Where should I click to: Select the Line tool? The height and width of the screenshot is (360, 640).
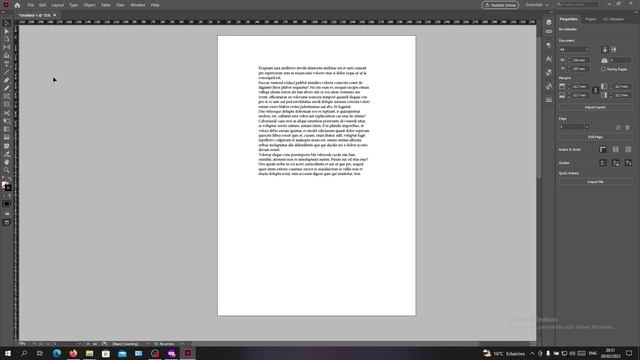(x=7, y=72)
